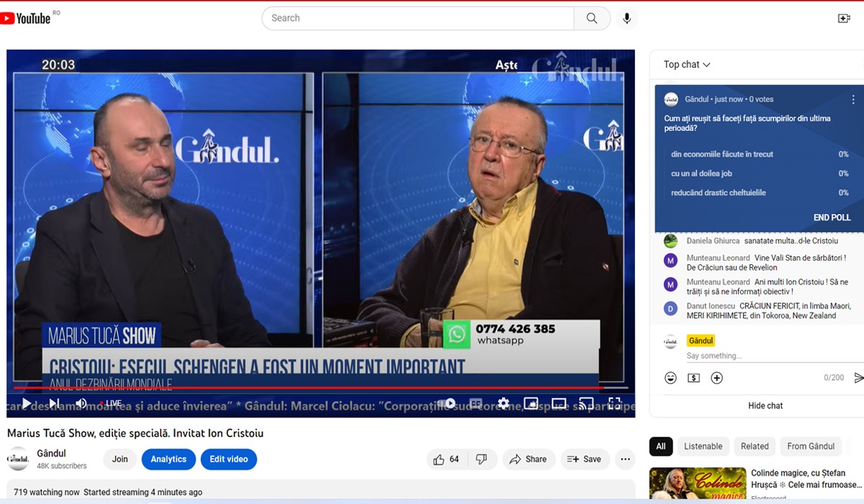Click the Hide chat button
This screenshot has width=864, height=504.
(x=765, y=406)
